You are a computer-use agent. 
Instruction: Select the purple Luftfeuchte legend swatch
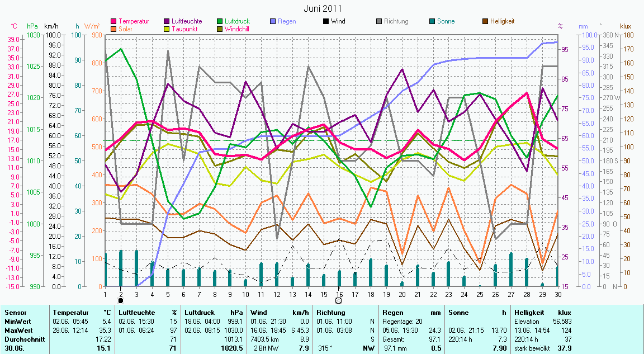[167, 22]
